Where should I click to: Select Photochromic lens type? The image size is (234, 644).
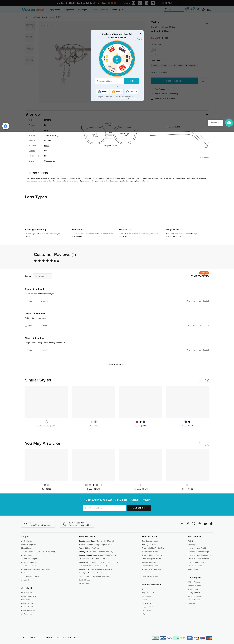tap(191, 65)
